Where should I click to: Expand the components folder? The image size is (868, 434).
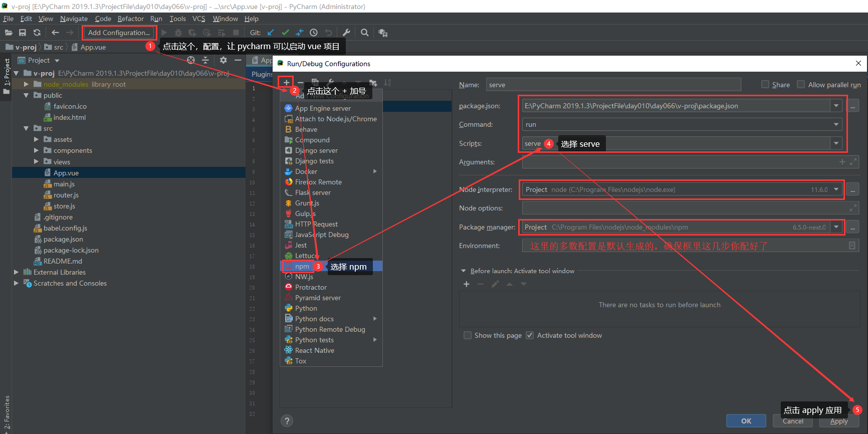[36, 150]
